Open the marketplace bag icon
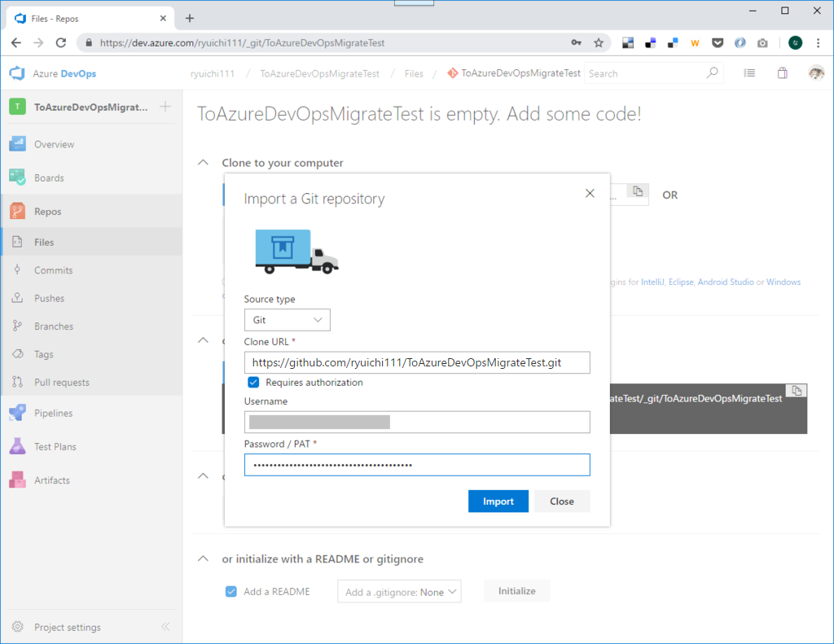The width and height of the screenshot is (834, 644). click(x=783, y=72)
